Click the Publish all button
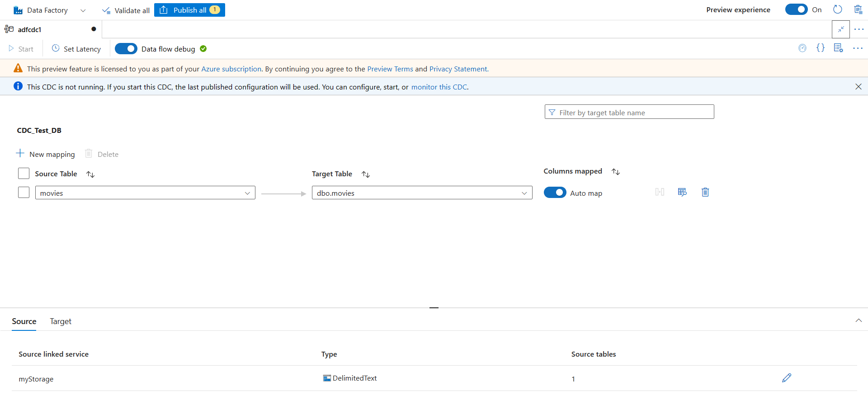 point(189,10)
